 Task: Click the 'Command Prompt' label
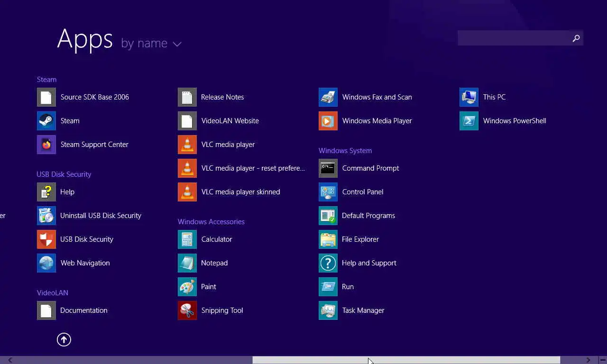pos(370,168)
